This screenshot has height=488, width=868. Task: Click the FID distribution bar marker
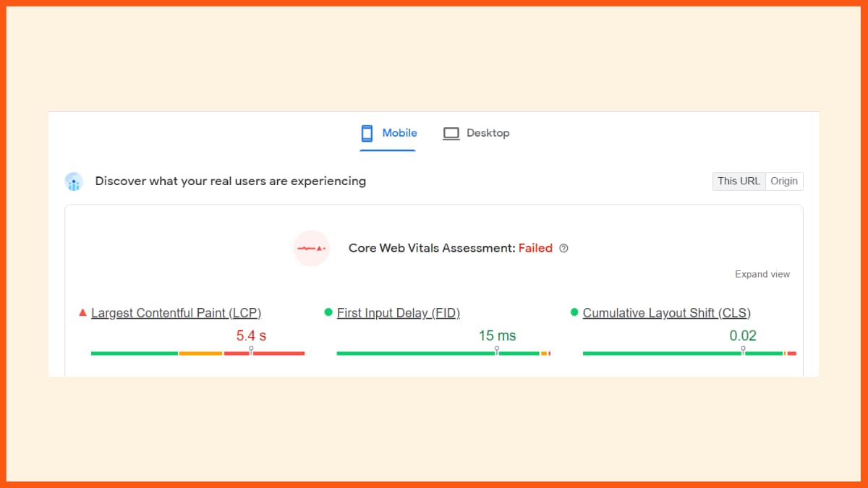(x=497, y=351)
